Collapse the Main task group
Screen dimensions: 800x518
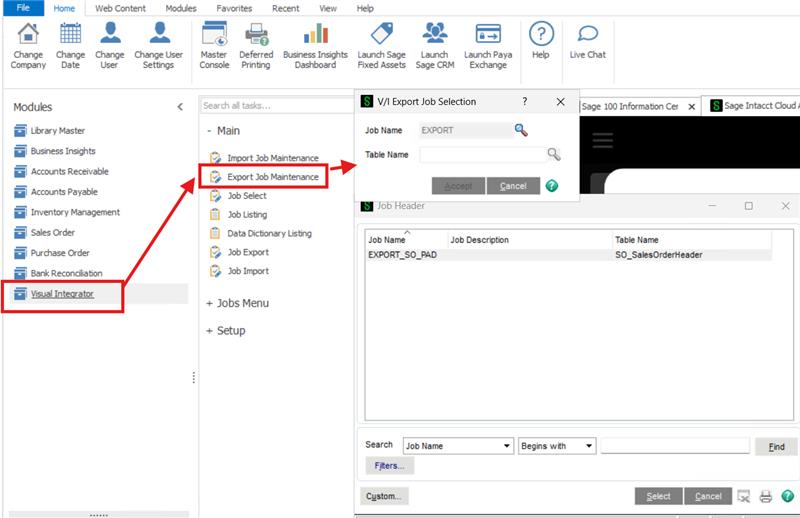coord(209,131)
